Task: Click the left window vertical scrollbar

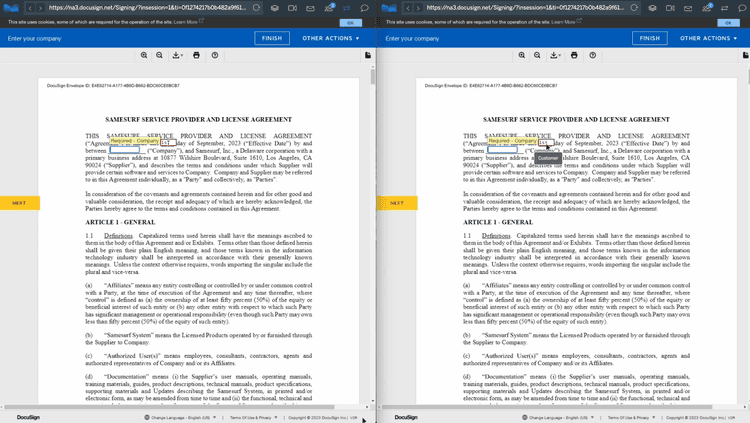Action: 373,77
